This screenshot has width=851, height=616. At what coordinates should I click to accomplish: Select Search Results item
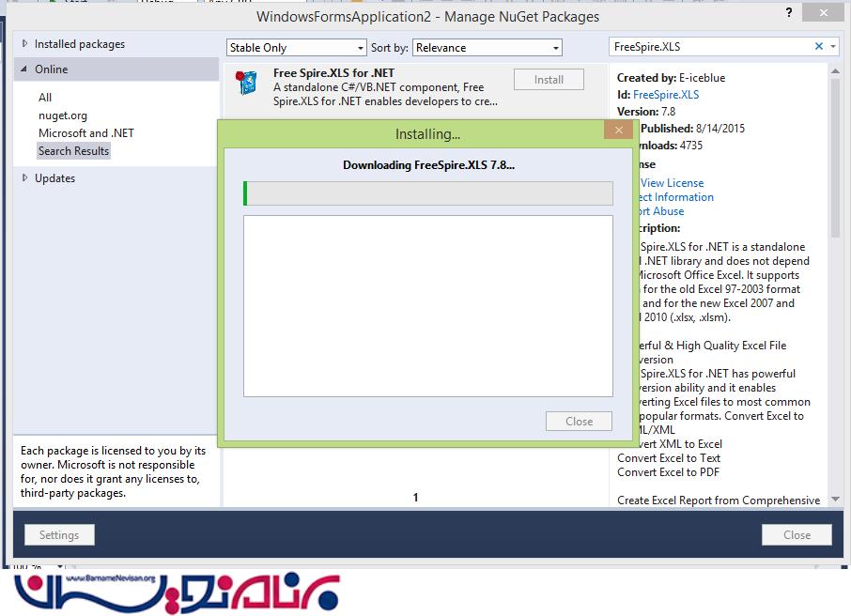click(74, 151)
